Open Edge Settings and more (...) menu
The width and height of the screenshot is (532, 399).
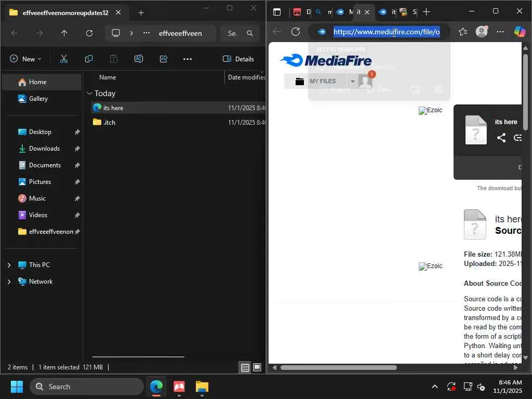(500, 32)
